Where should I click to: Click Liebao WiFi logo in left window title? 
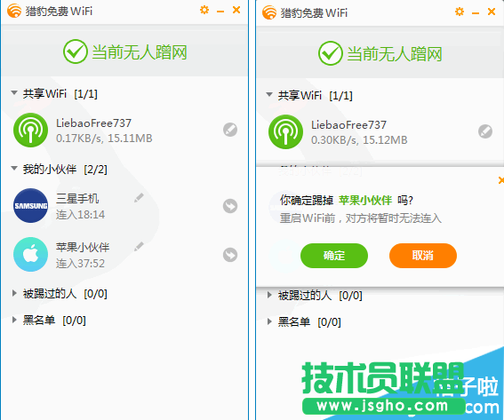click(14, 11)
